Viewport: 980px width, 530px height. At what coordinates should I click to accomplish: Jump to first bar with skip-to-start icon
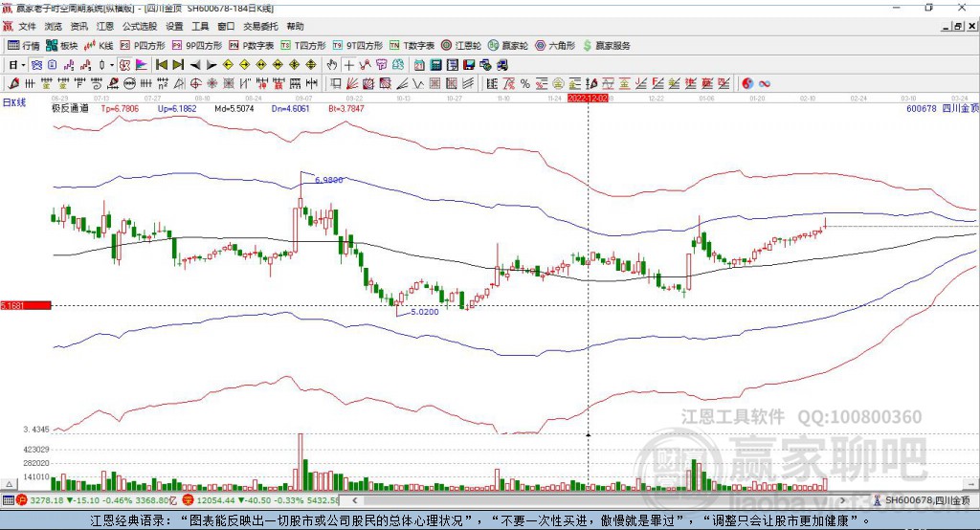pyautogui.click(x=161, y=65)
